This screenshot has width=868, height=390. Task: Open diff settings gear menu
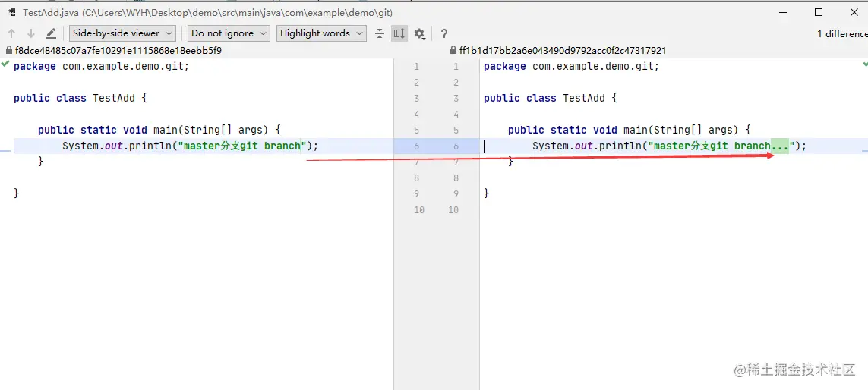[x=420, y=33]
